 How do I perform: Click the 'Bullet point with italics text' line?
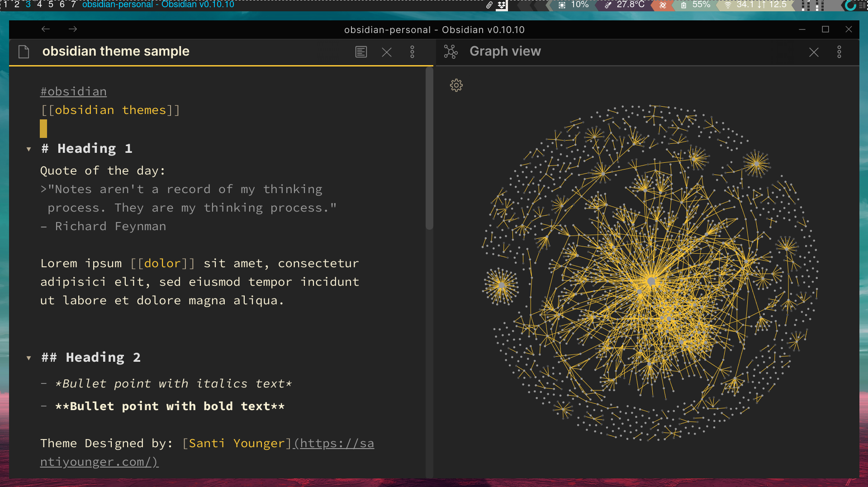pos(173,383)
